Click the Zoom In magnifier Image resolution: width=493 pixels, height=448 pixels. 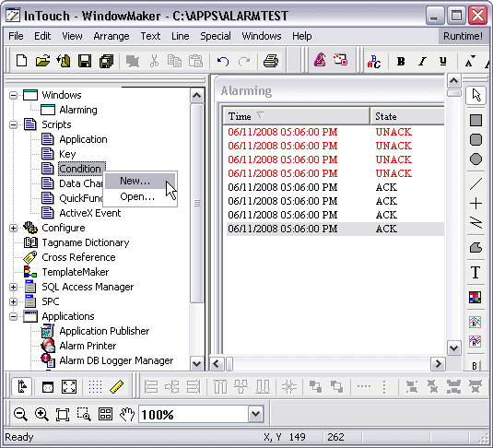[x=41, y=414]
